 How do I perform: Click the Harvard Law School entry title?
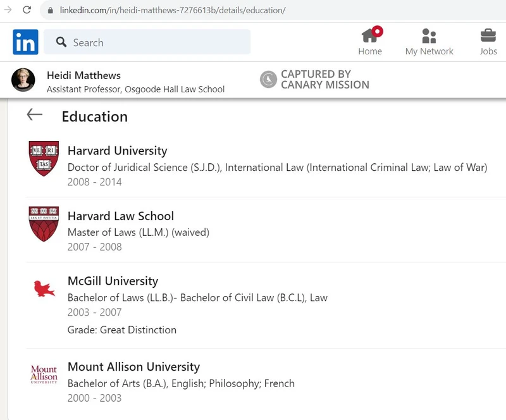120,216
